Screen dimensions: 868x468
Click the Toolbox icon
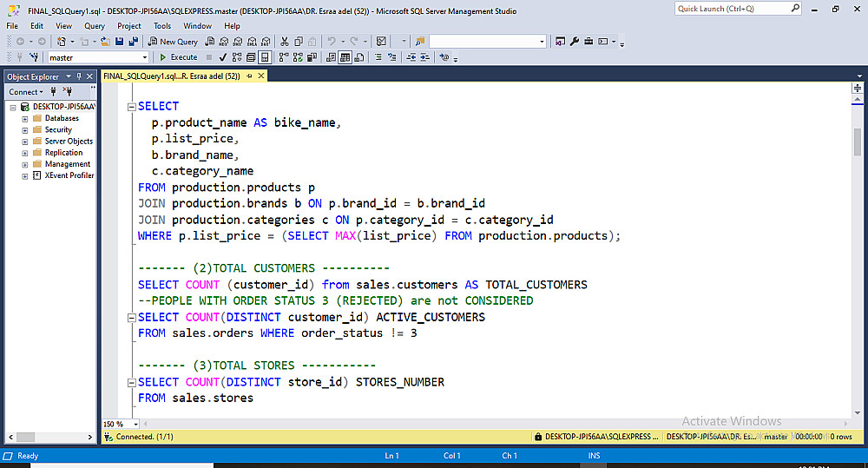point(589,42)
